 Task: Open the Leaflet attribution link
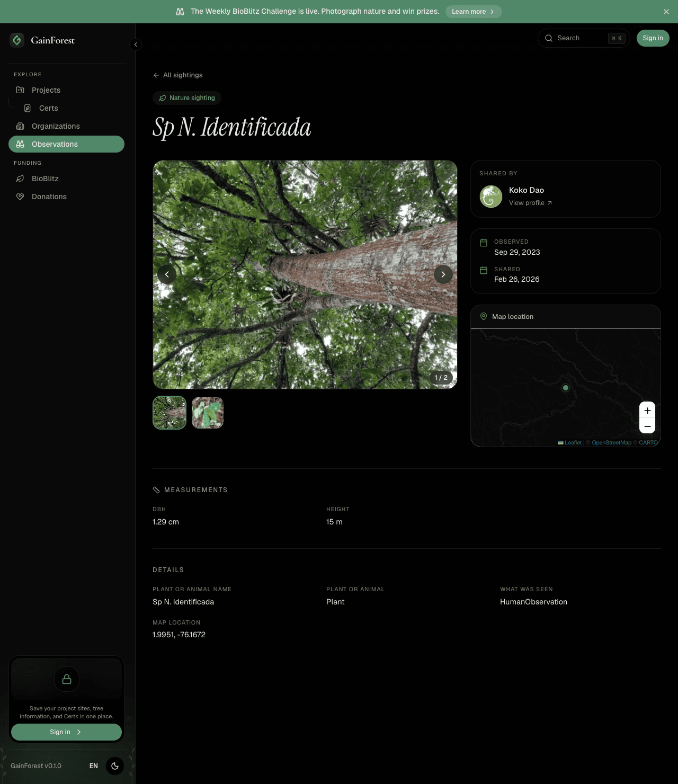point(570,443)
